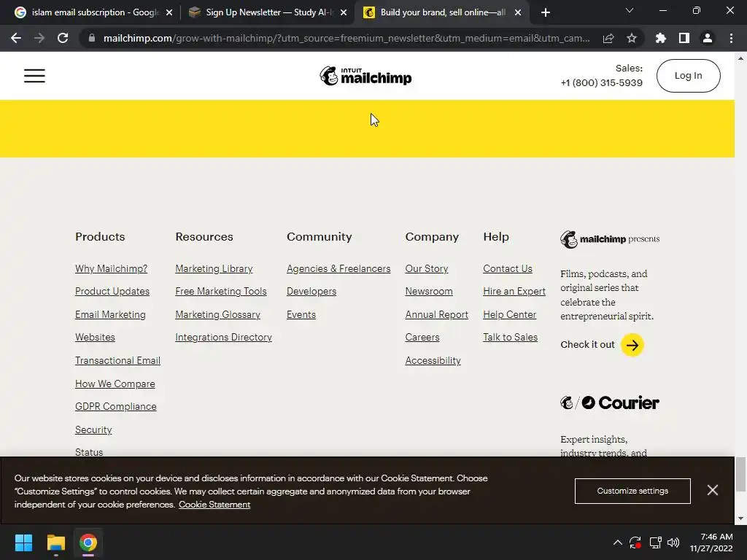The image size is (747, 560).
Task: Open the Accessibility link
Action: [x=433, y=360]
